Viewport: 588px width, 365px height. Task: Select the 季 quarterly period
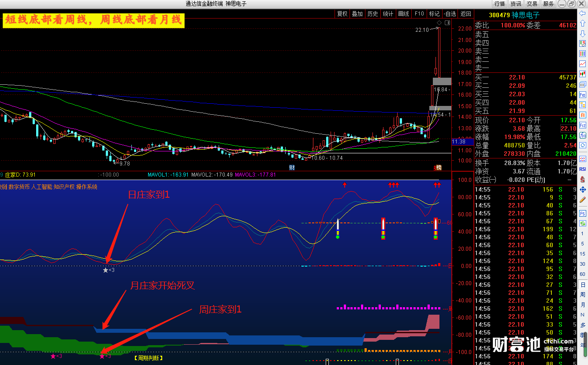tap(583, 335)
